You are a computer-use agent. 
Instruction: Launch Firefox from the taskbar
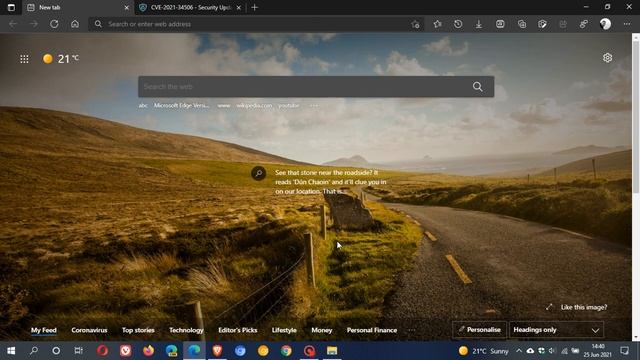(149, 351)
